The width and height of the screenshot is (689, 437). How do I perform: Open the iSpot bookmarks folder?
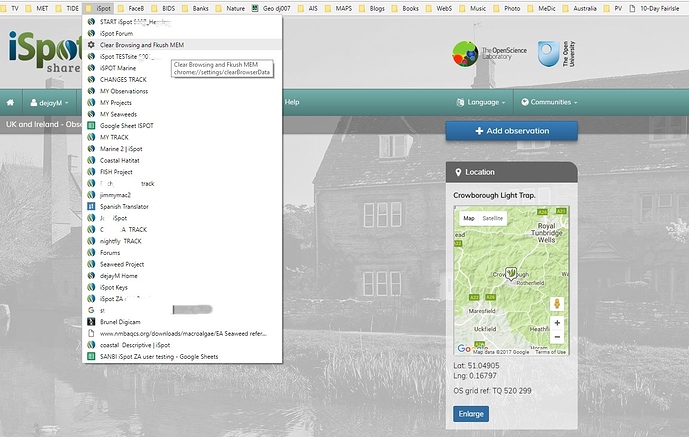pos(98,8)
